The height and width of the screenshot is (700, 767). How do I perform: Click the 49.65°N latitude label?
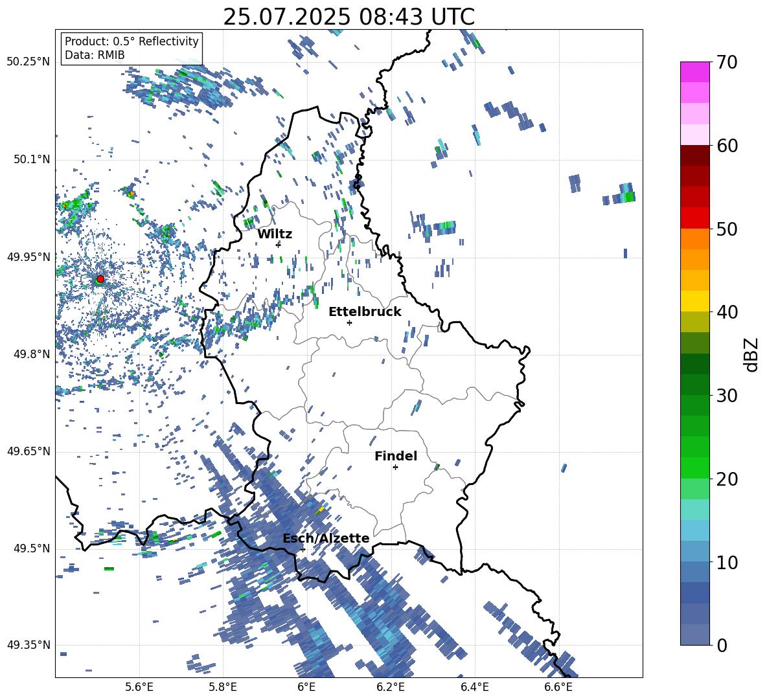pos(29,451)
